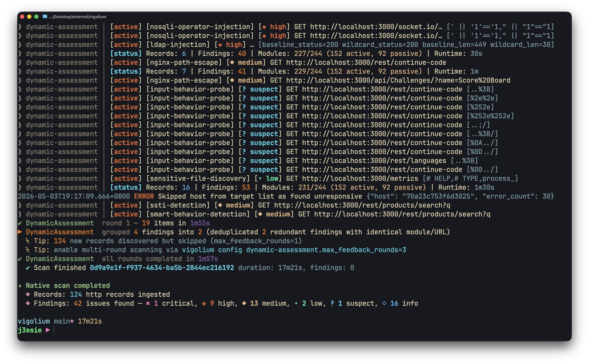
Task: Click the folder icon in the title bar
Action: pyautogui.click(x=45, y=17)
